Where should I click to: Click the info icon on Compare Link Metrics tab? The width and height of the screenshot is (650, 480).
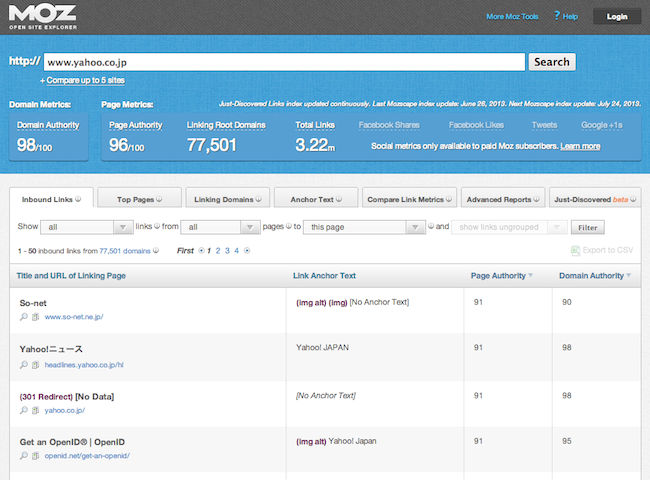[449, 199]
